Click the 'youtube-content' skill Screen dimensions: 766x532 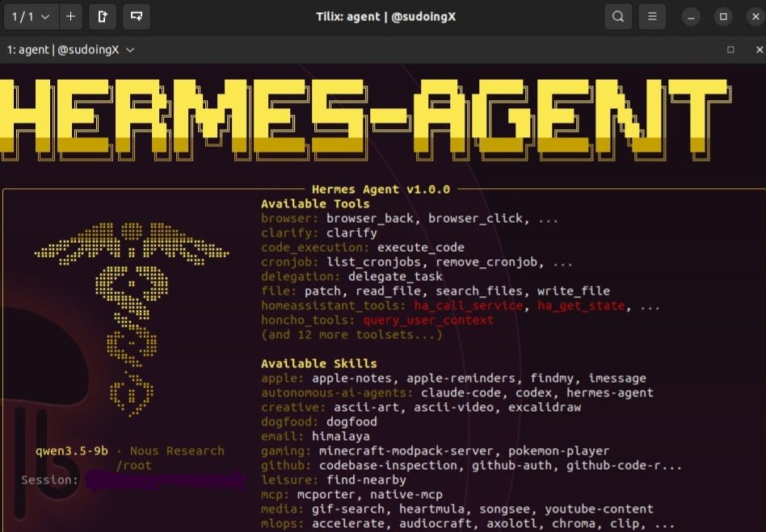pos(599,509)
